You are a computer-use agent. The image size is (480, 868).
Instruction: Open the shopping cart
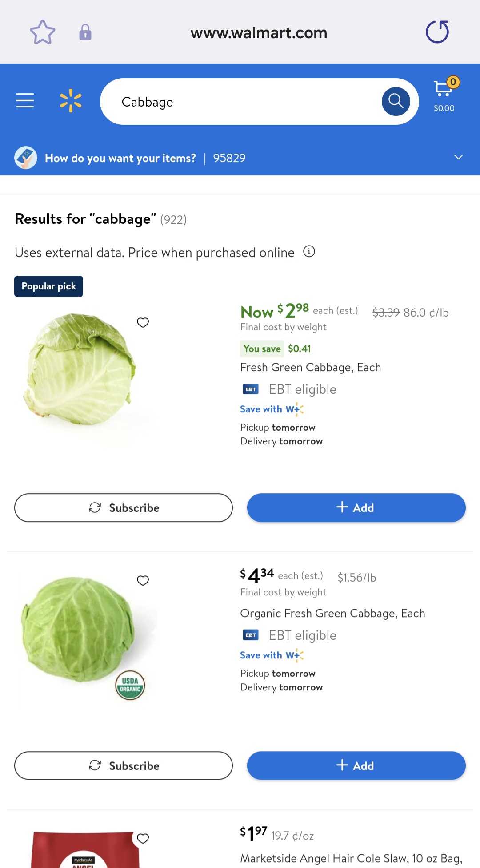(444, 95)
